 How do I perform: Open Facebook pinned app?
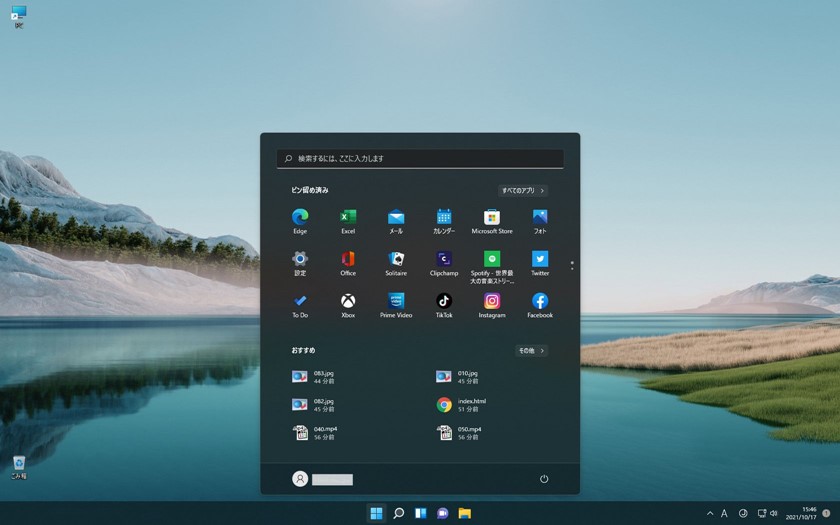(540, 305)
